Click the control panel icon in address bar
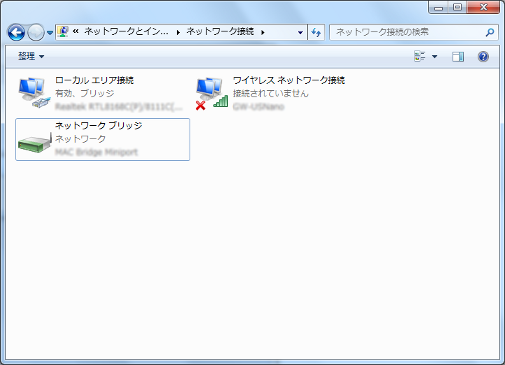This screenshot has height=365, width=505. [x=63, y=32]
